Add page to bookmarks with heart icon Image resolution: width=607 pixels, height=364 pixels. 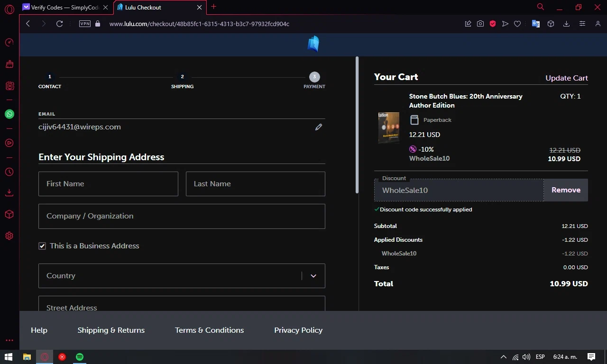point(517,24)
